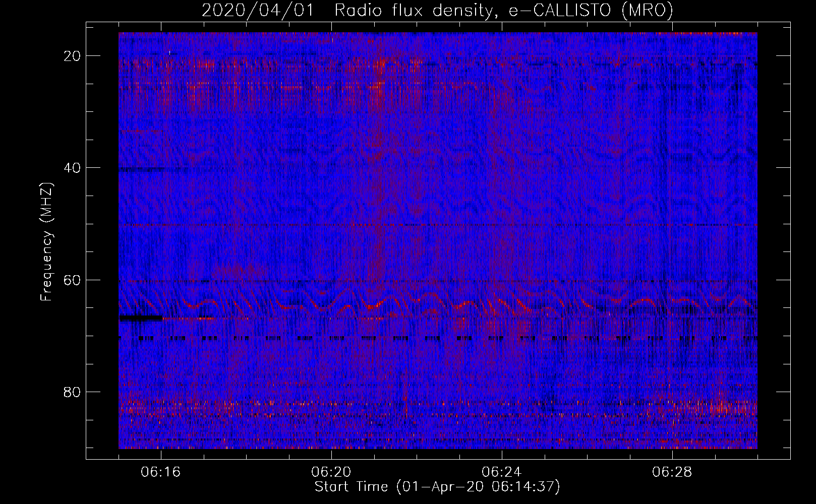Click the 20 MHz frequency tick label
Screen dimensions: 816x504
73,56
